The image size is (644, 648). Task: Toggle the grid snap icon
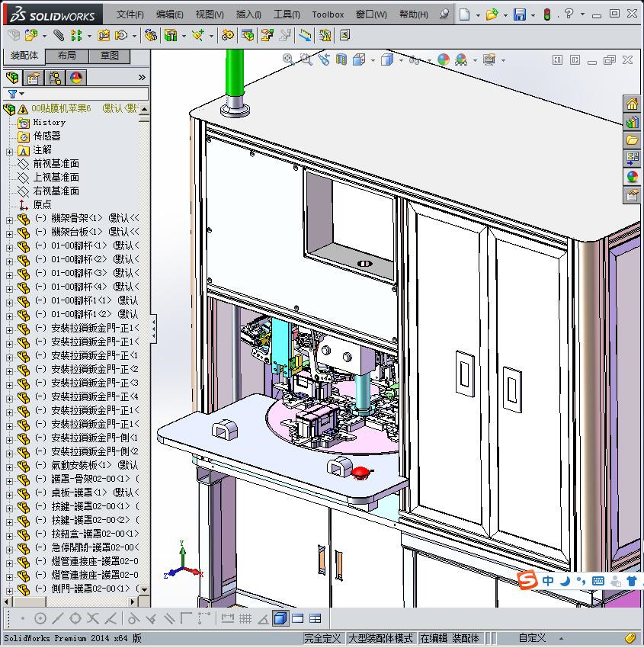click(245, 619)
